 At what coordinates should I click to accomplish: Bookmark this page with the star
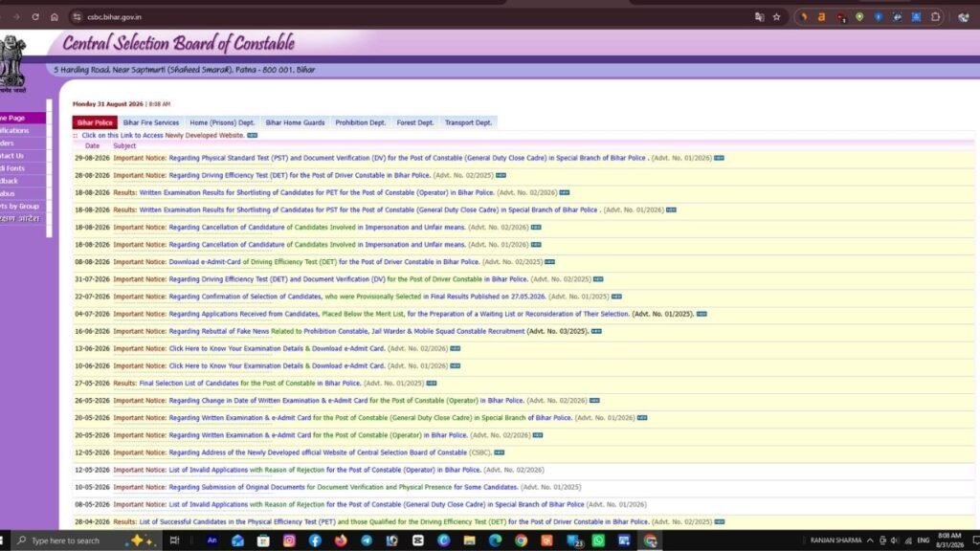[x=776, y=17]
